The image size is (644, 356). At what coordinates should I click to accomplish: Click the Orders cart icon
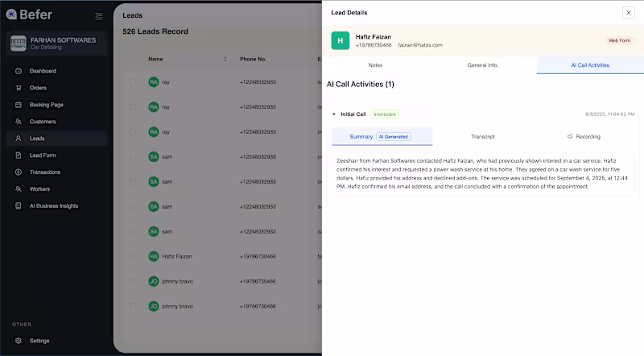click(19, 88)
